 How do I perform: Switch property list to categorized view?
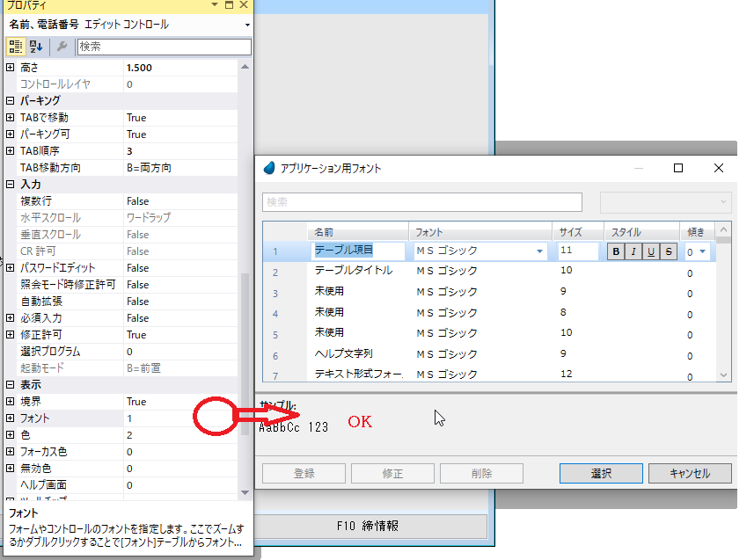click(15, 47)
